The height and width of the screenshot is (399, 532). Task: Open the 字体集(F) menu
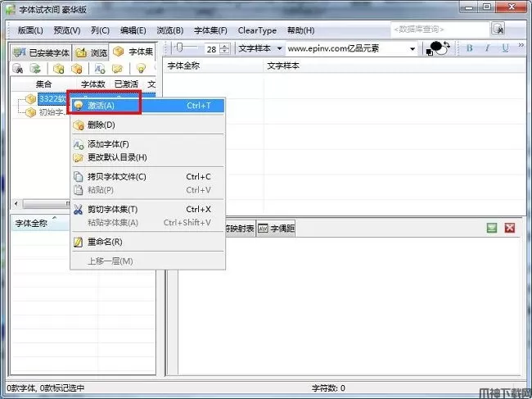(x=210, y=30)
